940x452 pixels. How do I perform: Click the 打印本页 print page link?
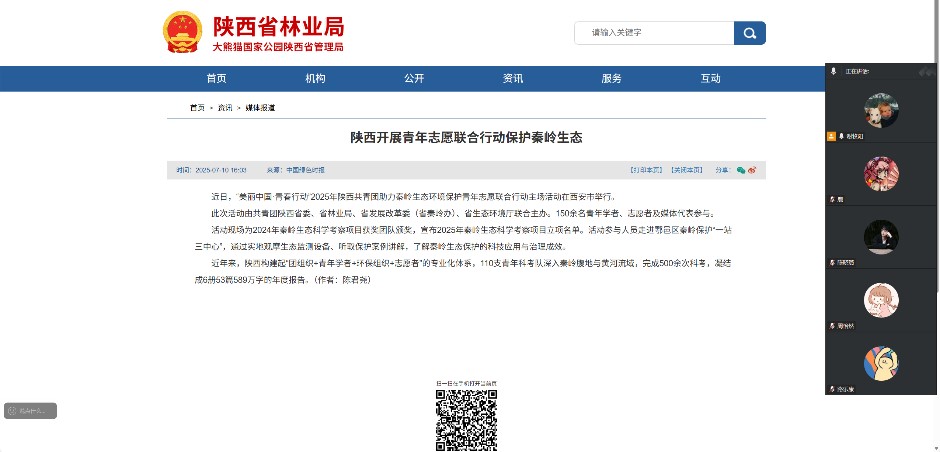(x=646, y=170)
